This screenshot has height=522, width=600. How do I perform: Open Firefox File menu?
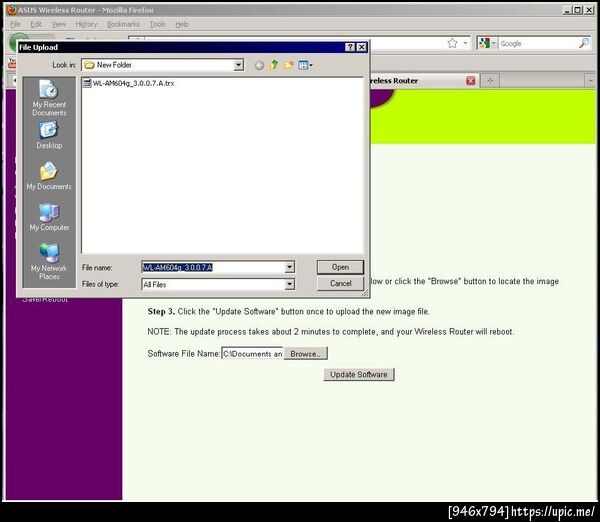click(15, 24)
